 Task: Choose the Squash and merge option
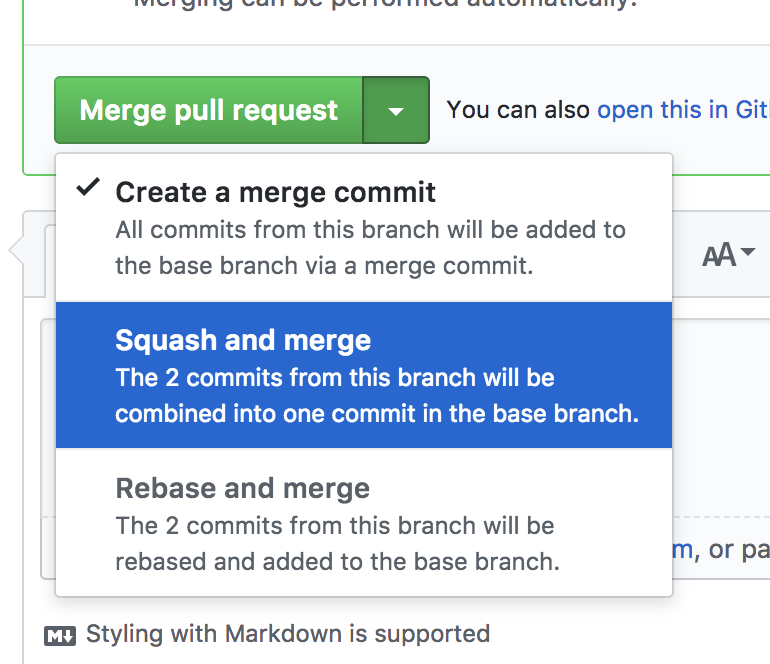tap(364, 375)
